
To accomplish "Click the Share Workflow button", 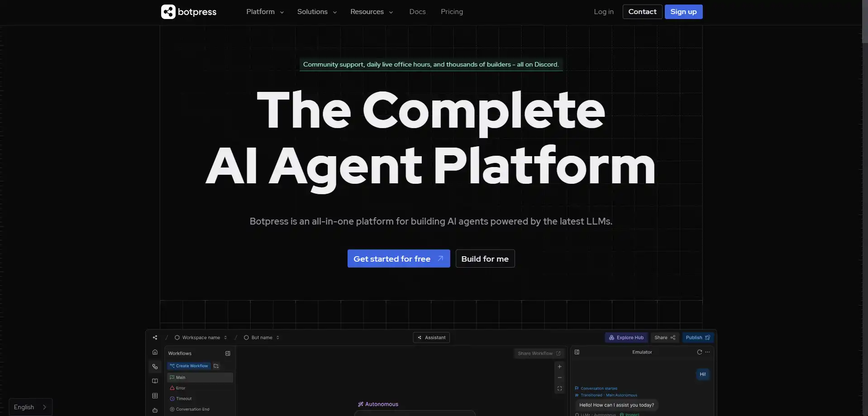I will [539, 354].
